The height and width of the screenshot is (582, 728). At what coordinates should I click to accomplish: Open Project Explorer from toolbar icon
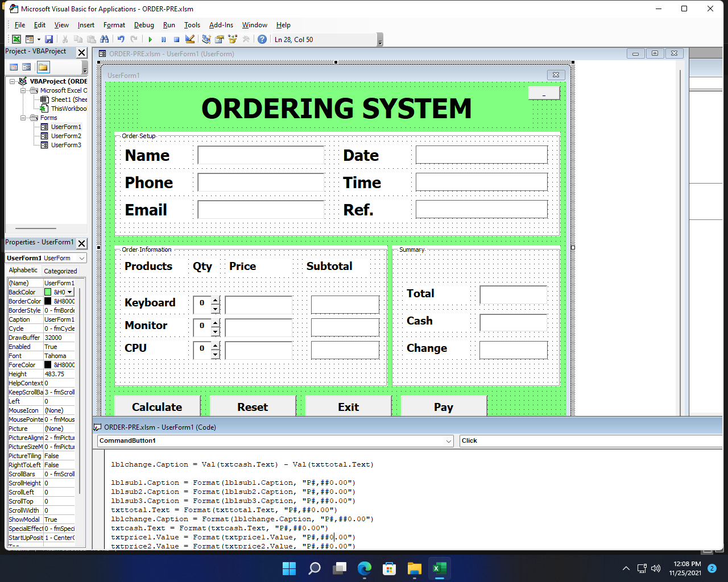point(206,39)
